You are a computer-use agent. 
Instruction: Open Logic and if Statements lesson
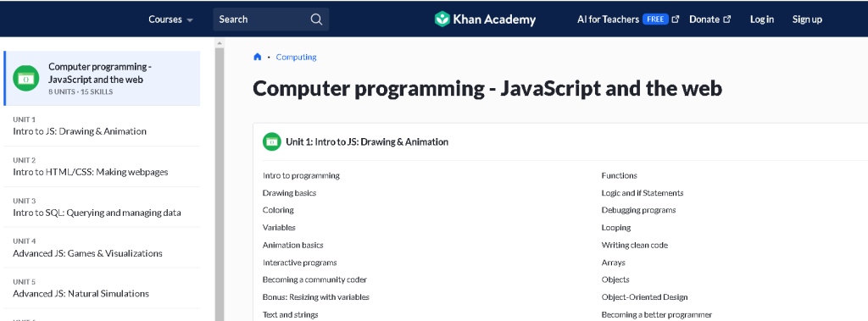[643, 193]
